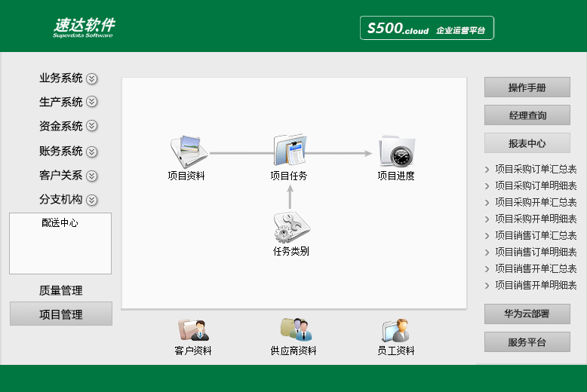
Task: Open the 任务类别 wrench and gear icon
Action: pos(292,228)
